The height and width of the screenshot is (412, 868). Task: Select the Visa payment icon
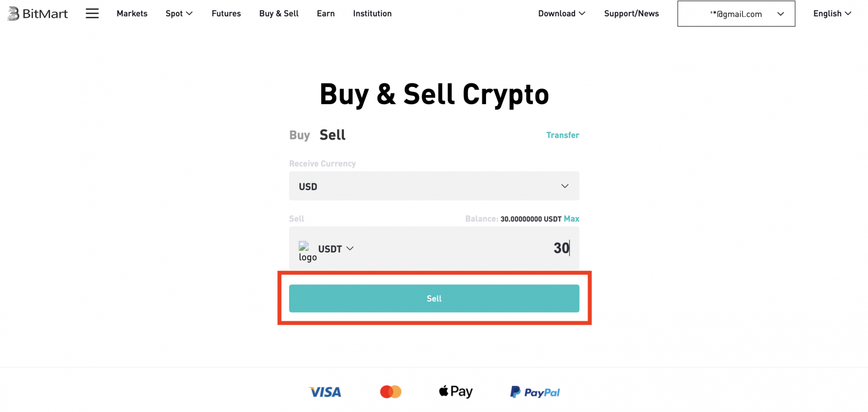(324, 391)
